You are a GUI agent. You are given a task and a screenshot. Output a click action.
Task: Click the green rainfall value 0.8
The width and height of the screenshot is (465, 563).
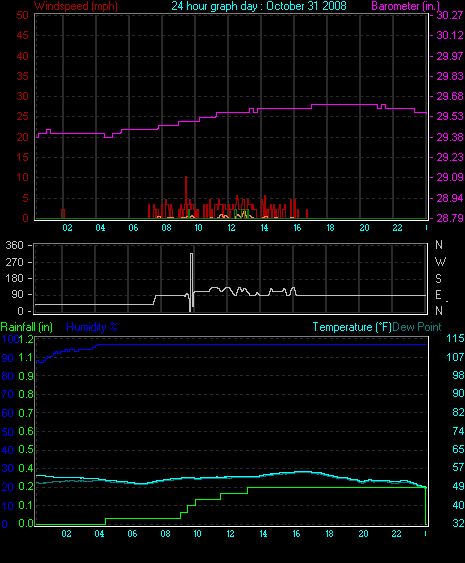point(26,395)
